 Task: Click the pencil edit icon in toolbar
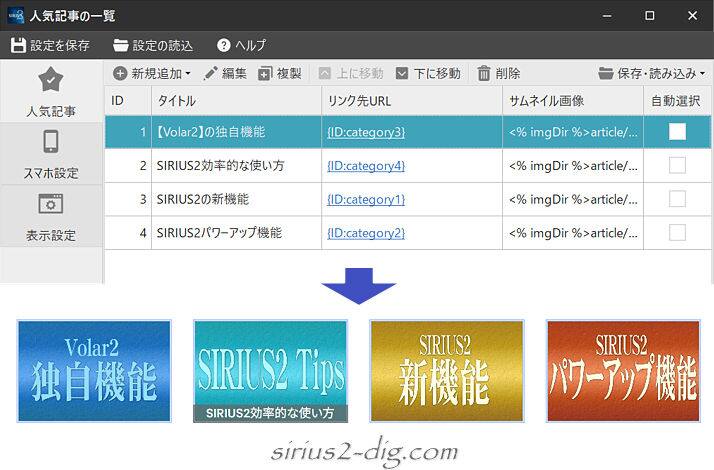[211, 73]
